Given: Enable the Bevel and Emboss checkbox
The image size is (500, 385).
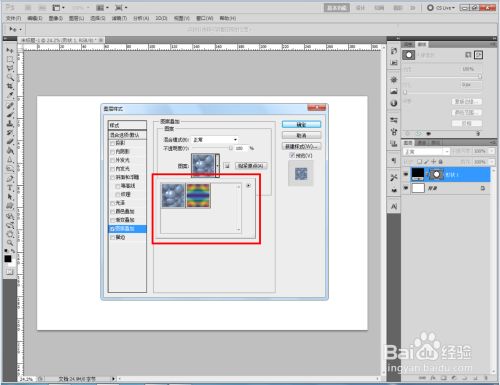Looking at the screenshot, I should pyautogui.click(x=112, y=177).
